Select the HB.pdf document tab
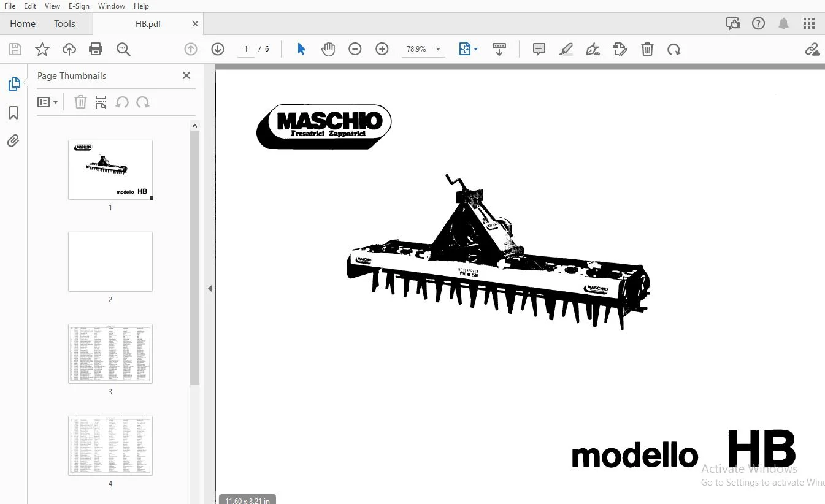Image resolution: width=825 pixels, height=504 pixels. 148,24
